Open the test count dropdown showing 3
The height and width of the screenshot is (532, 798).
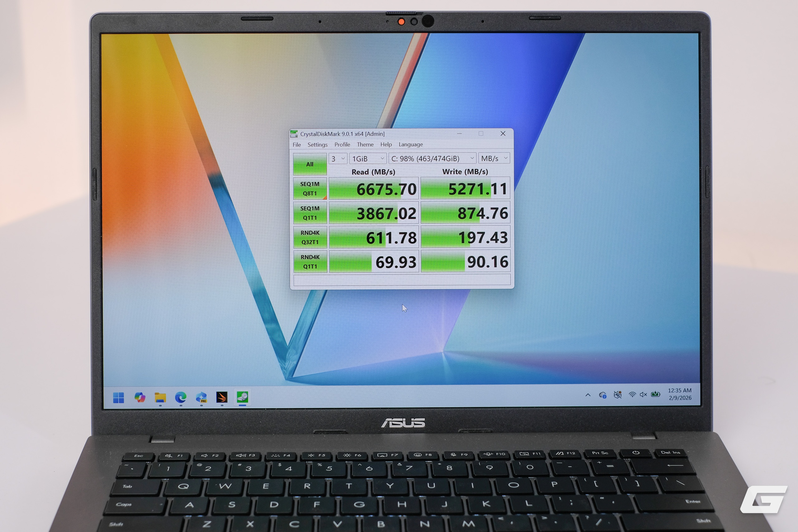[x=338, y=158]
